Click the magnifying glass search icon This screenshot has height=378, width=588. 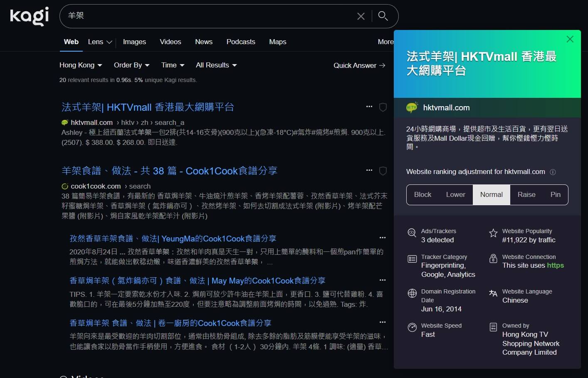click(383, 16)
